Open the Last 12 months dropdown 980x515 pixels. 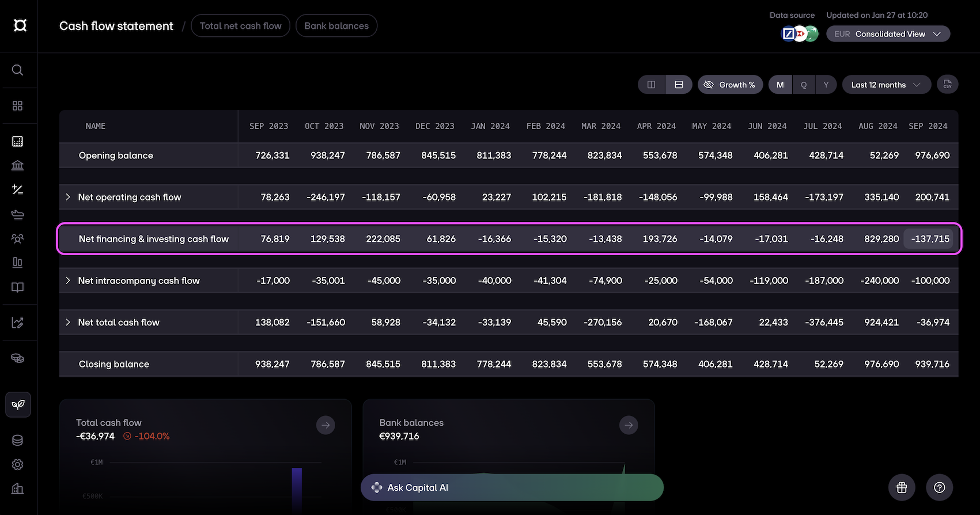pos(886,85)
